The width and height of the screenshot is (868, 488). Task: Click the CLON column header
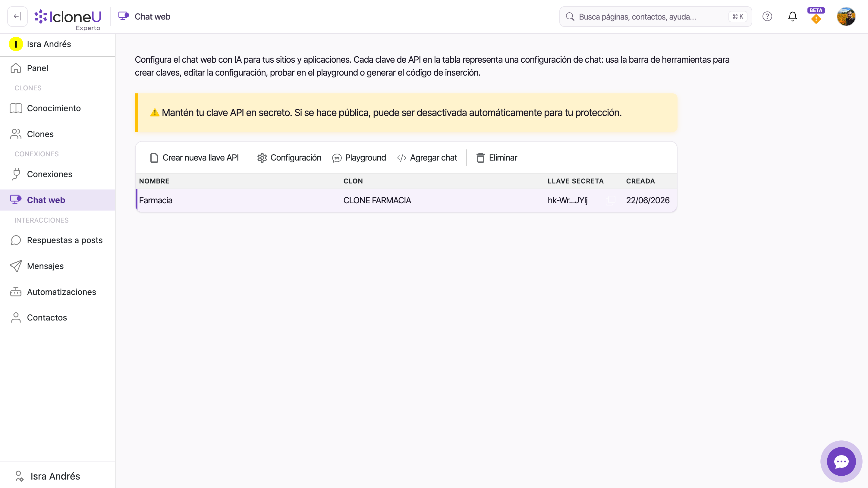353,181
